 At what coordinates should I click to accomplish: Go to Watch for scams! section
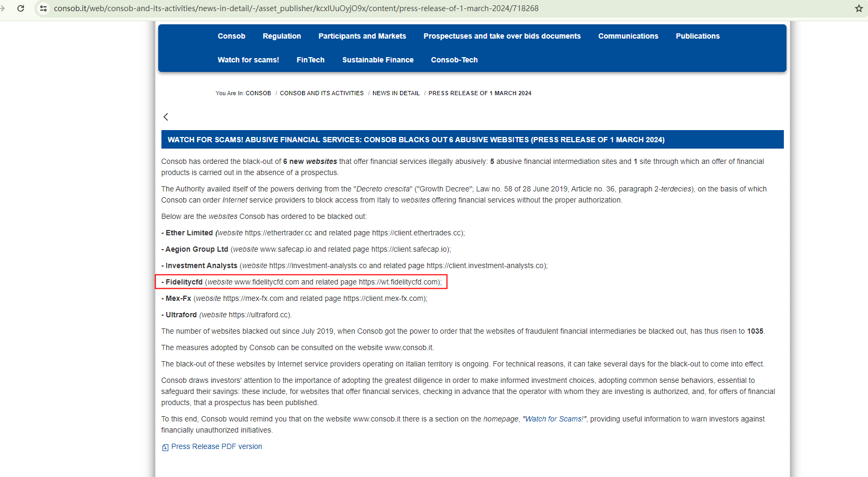click(x=248, y=60)
